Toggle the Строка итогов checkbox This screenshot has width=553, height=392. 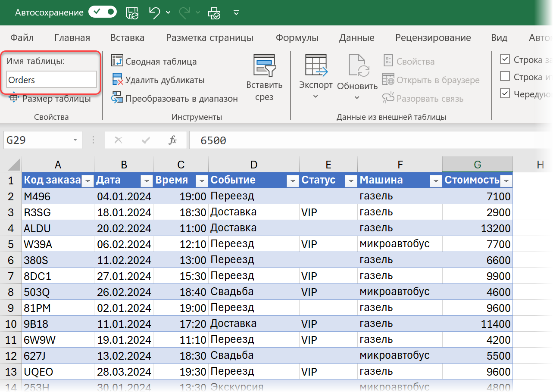point(505,76)
